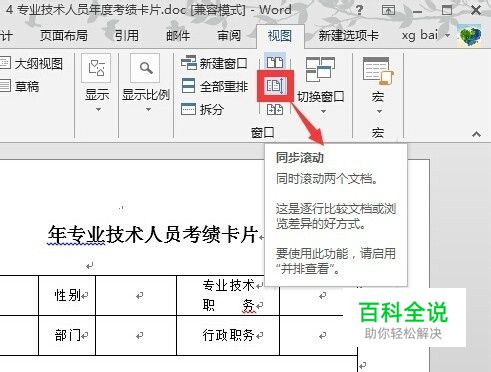
Task: Expand the 切换窗口 dropdown arrow
Action: pyautogui.click(x=323, y=111)
